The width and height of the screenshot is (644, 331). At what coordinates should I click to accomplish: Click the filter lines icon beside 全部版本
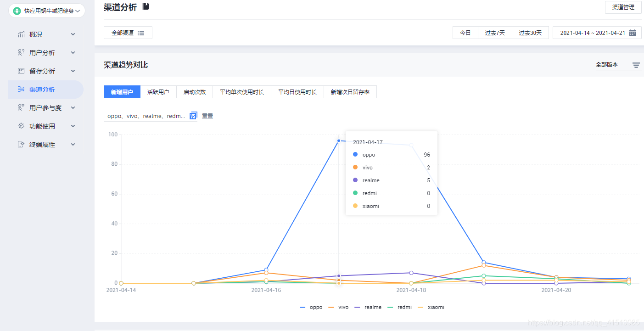[636, 65]
